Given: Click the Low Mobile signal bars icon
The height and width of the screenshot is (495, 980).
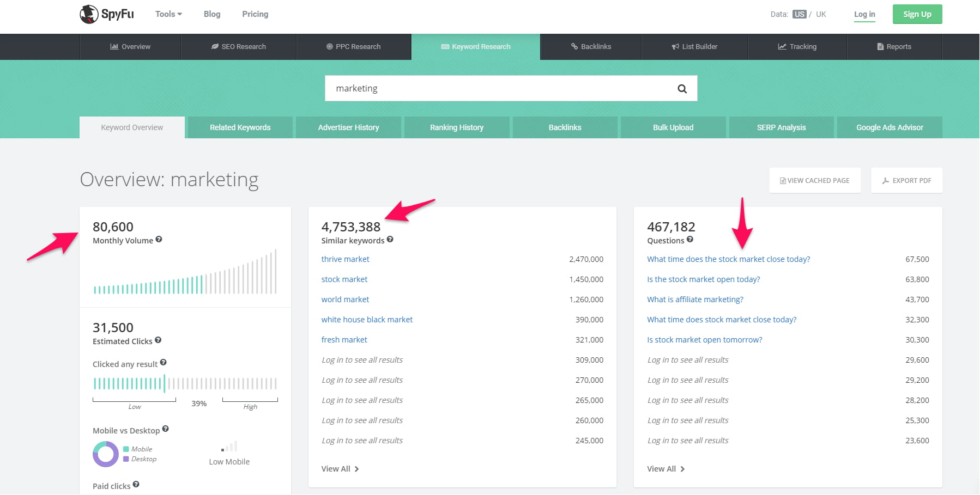Looking at the screenshot, I should (229, 447).
